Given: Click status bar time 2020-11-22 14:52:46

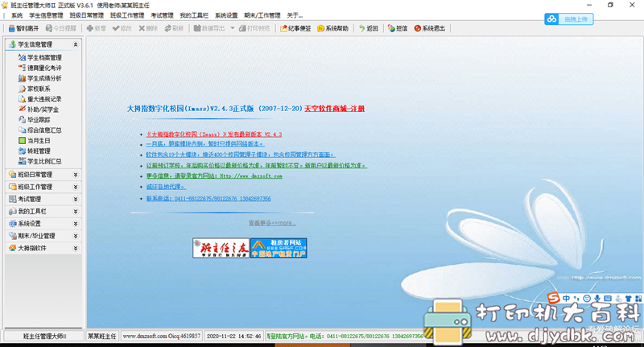Looking at the screenshot, I should tap(233, 336).
